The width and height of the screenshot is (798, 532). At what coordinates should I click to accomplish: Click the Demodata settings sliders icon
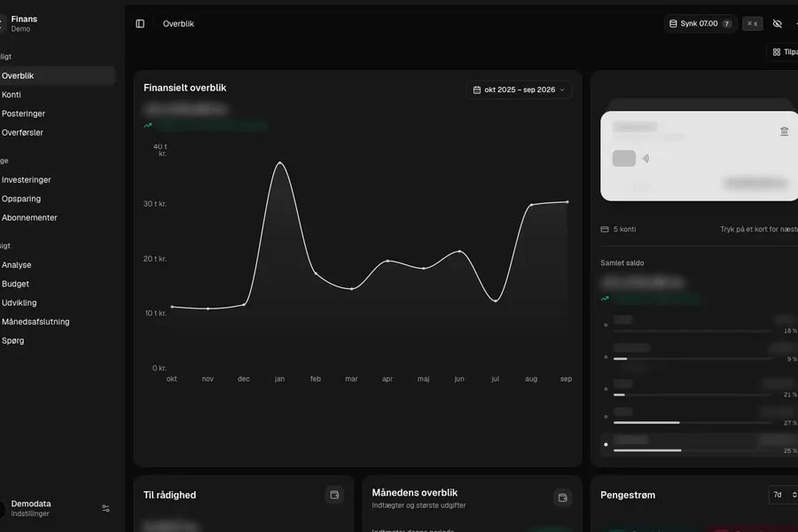click(106, 508)
